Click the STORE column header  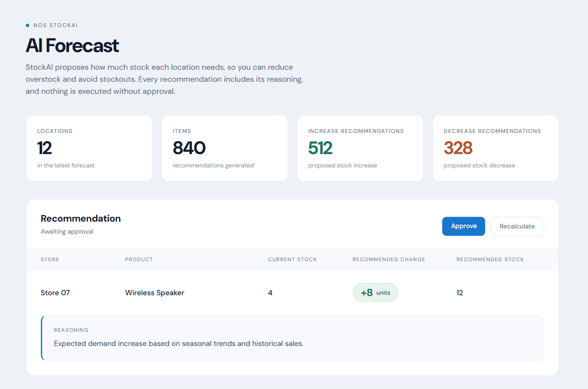point(50,259)
